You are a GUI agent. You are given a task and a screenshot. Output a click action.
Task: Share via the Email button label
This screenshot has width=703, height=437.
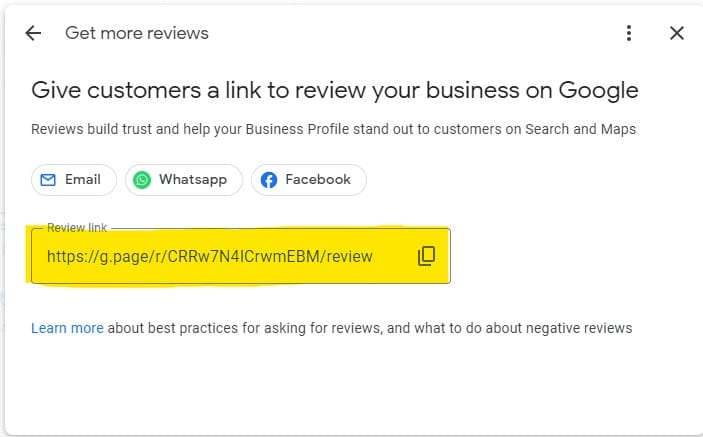(x=82, y=179)
